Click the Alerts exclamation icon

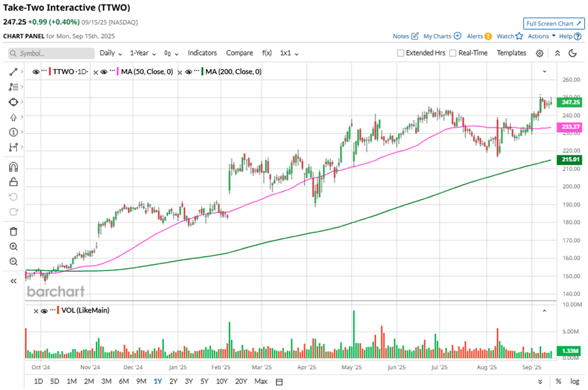point(488,37)
